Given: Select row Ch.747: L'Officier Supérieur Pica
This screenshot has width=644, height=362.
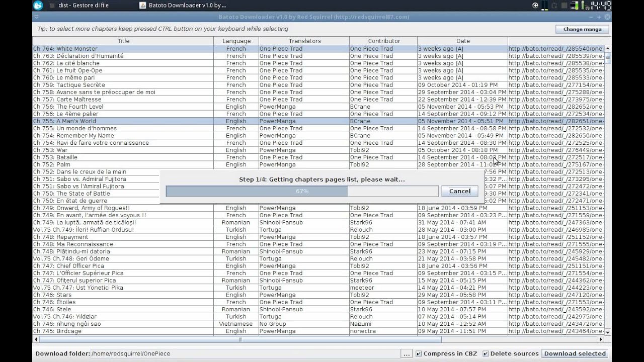Looking at the screenshot, I should click(318, 273).
